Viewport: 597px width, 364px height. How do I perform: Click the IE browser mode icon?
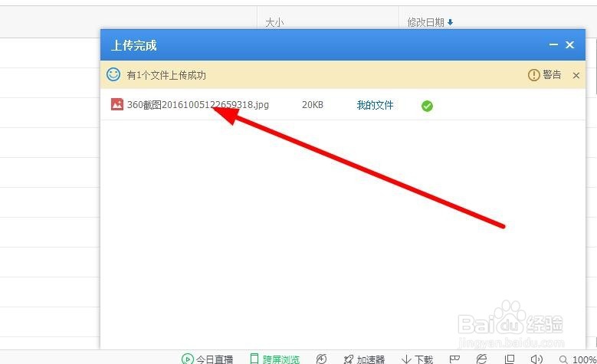click(x=481, y=359)
